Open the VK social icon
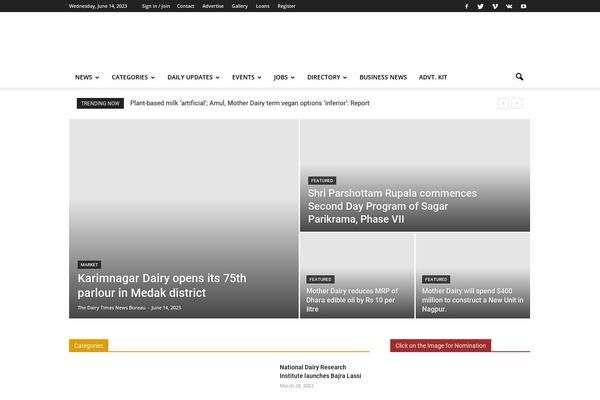Screen dimensions: 600x400 tap(509, 6)
